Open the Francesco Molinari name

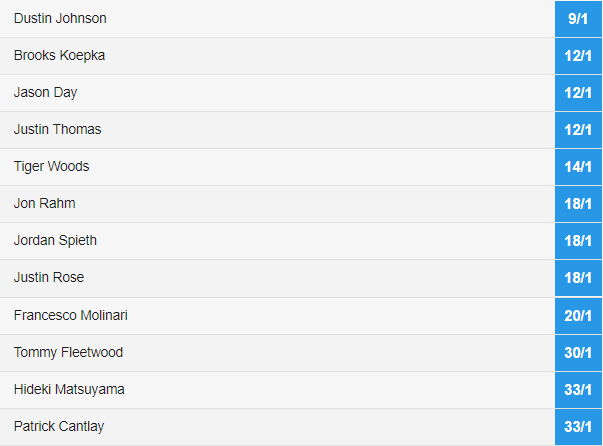tap(71, 315)
